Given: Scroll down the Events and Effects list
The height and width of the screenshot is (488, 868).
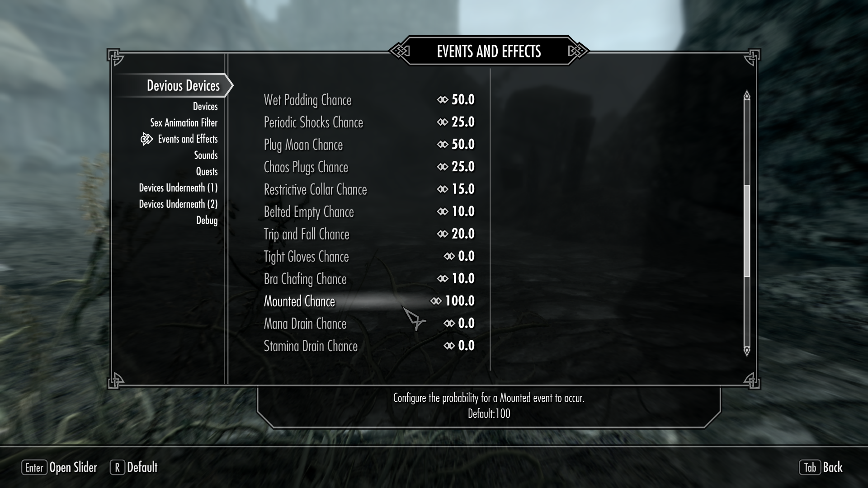Looking at the screenshot, I should [746, 352].
